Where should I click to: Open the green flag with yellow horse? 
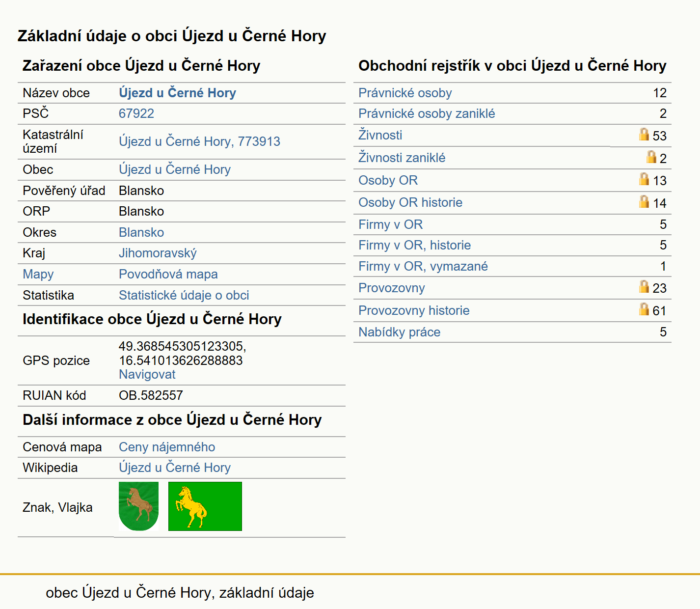coord(205,506)
